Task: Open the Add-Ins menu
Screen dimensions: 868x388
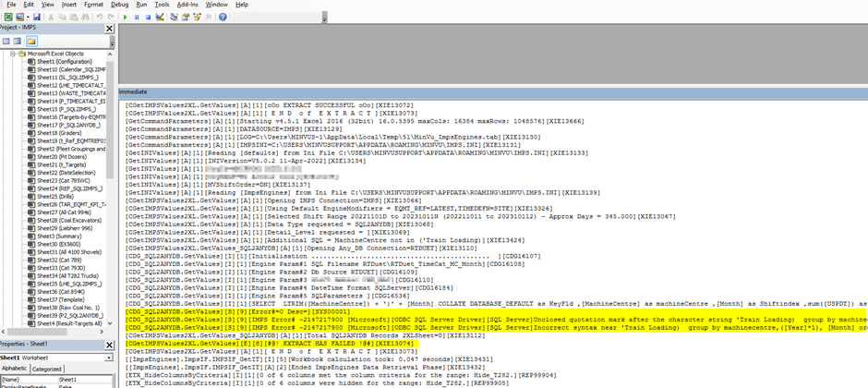Action: [x=188, y=5]
